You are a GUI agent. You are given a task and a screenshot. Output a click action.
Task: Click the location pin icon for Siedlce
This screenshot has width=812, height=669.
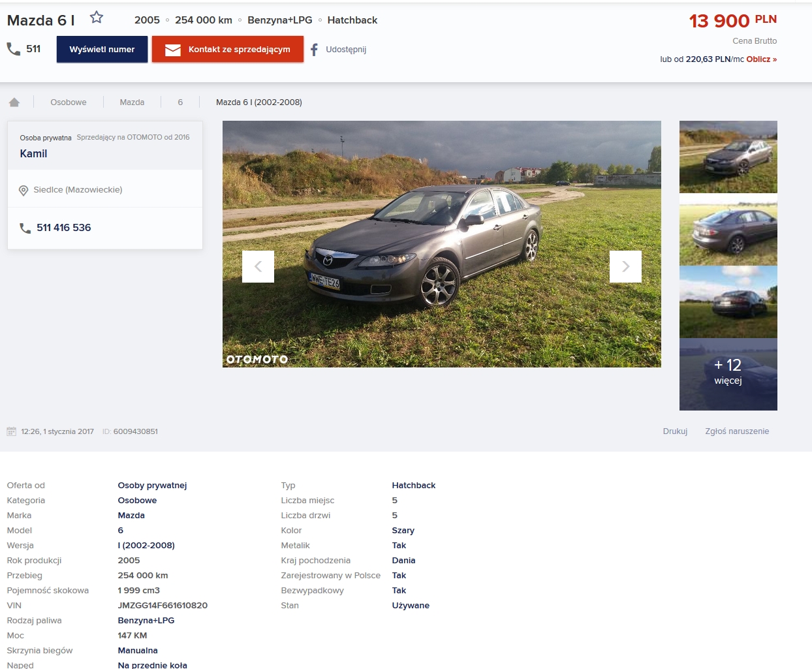(23, 191)
